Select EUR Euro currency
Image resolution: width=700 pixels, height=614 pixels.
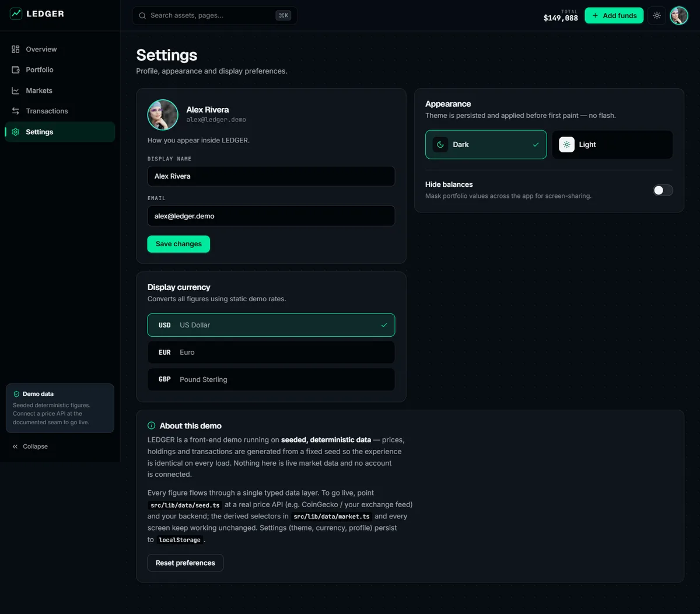pyautogui.click(x=271, y=353)
